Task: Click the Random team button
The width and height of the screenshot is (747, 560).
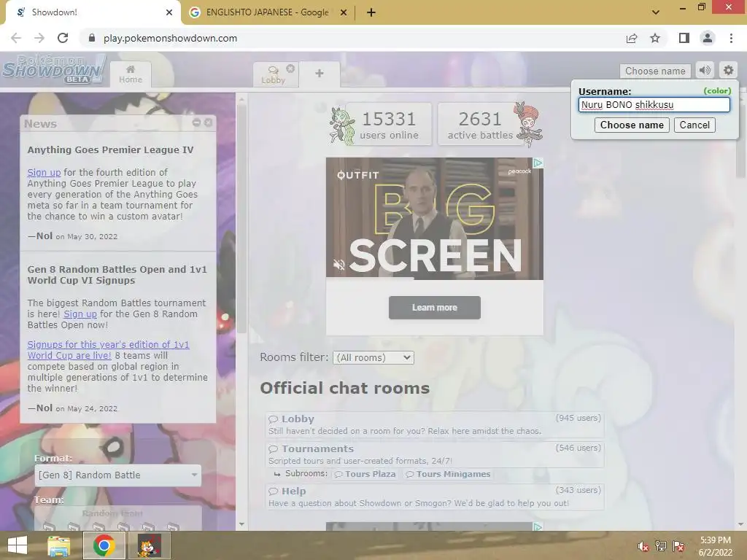Action: point(117,518)
